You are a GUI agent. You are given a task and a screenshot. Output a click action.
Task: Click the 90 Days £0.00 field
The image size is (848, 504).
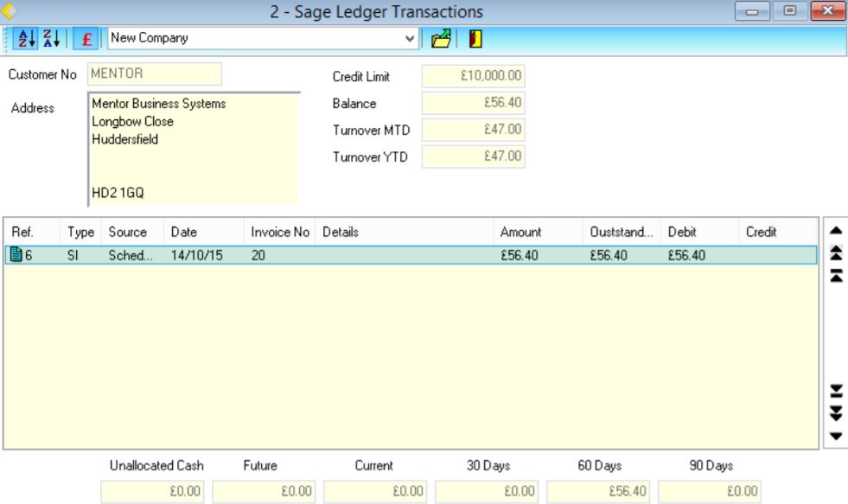click(710, 491)
